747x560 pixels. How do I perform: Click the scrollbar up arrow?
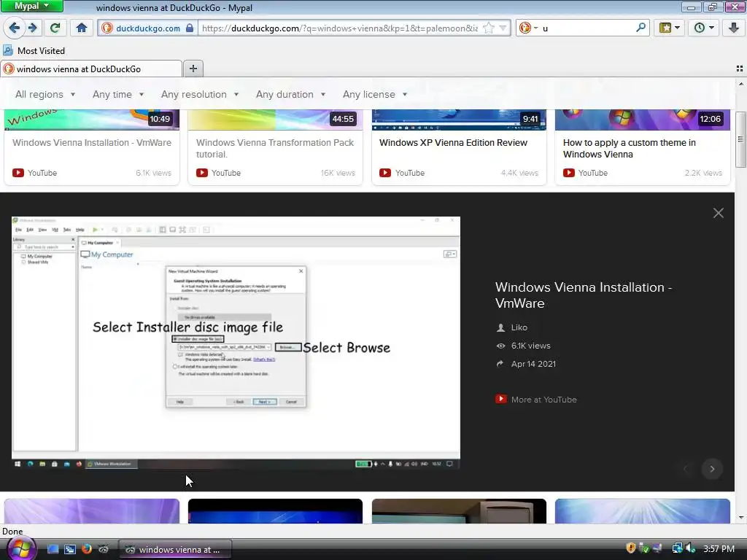[x=740, y=84]
